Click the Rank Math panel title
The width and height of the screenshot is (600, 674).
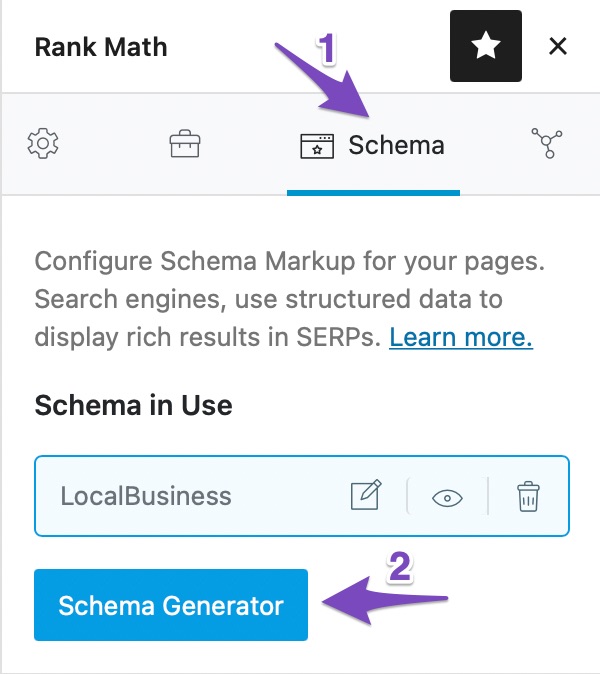coord(101,47)
